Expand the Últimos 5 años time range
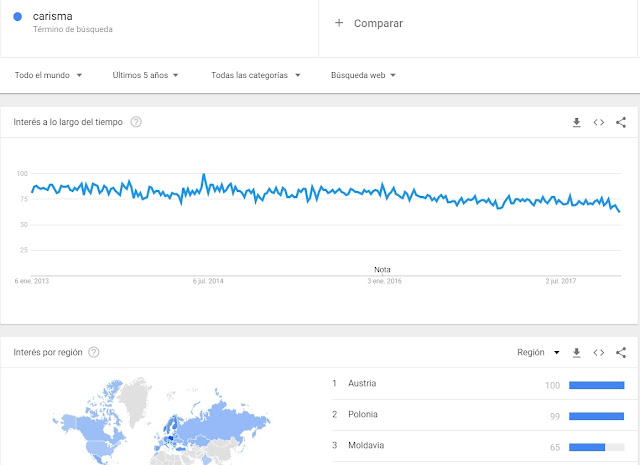 [146, 75]
